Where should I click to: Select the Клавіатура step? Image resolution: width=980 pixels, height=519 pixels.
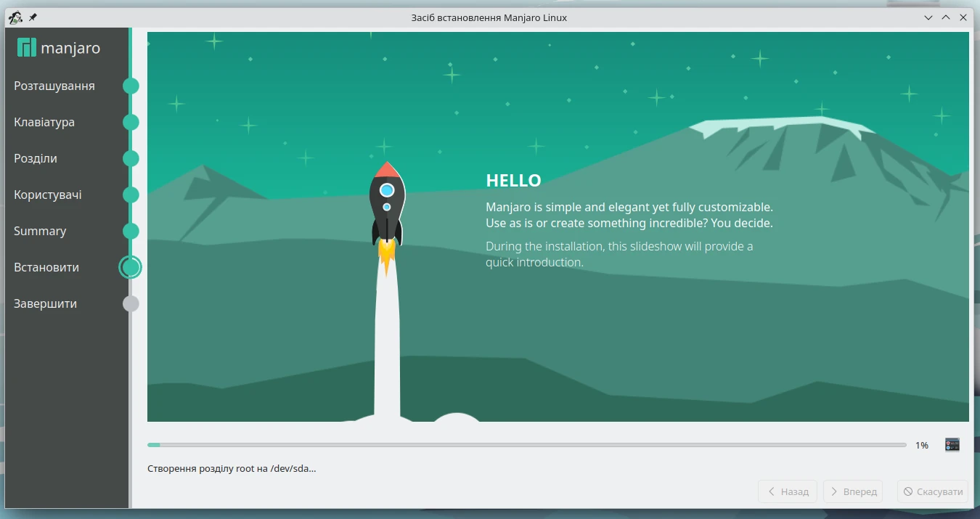(x=44, y=122)
